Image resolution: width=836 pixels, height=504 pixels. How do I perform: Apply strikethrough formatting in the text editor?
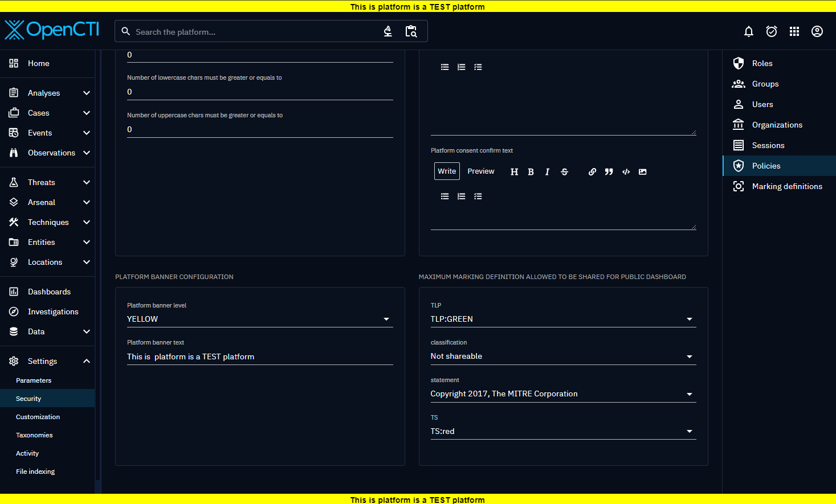point(564,171)
